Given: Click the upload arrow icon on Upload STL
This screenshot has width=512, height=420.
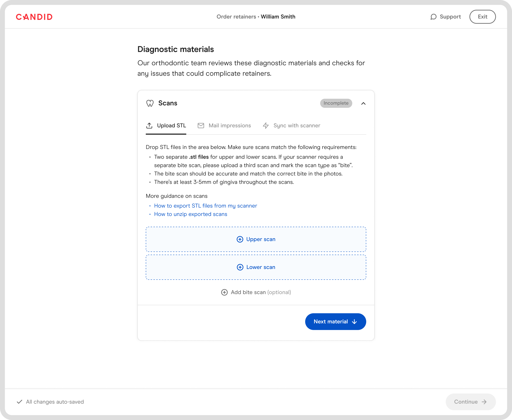Looking at the screenshot, I should 149,126.
